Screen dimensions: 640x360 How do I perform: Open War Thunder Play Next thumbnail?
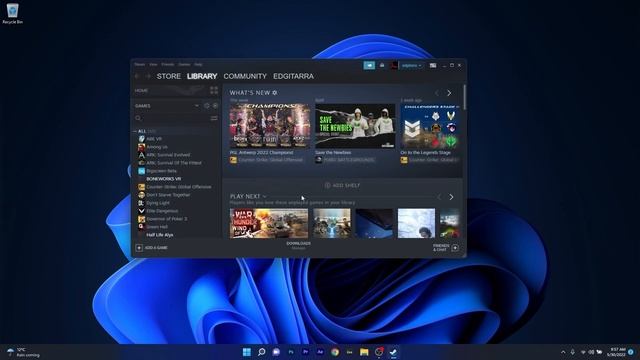tap(269, 223)
